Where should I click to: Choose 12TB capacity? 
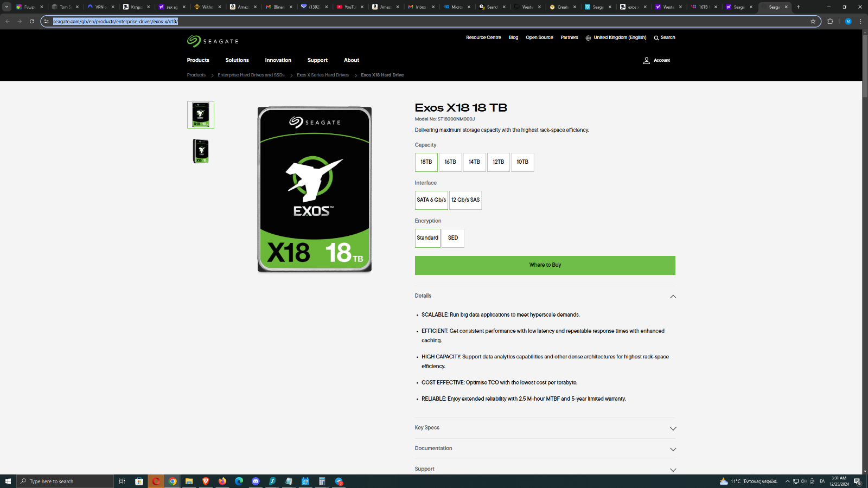(499, 162)
